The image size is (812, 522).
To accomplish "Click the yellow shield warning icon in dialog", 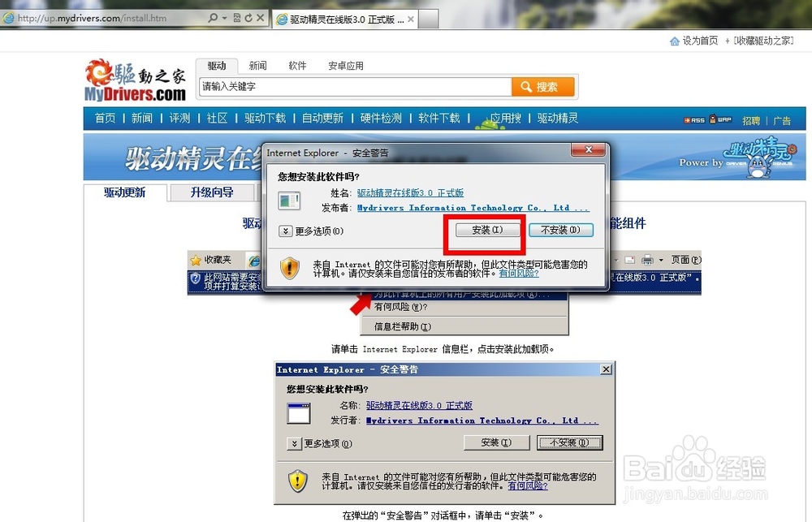I will [290, 268].
